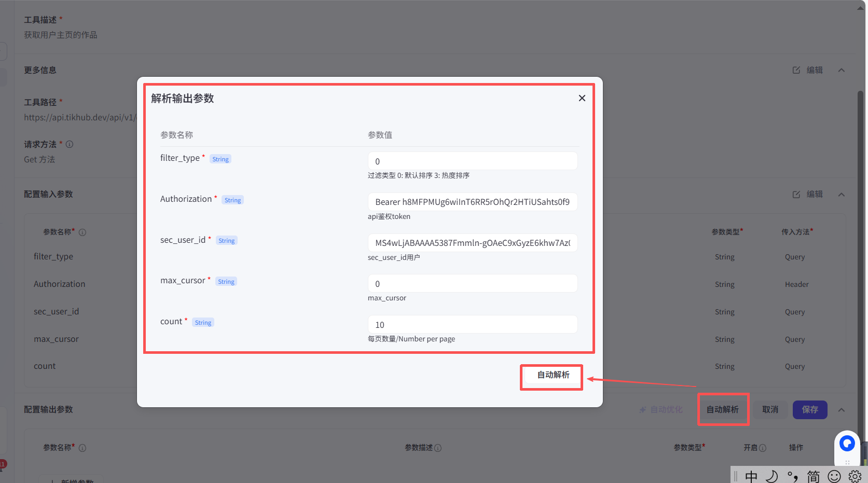Collapse the 配置输入参数 section chevron
Screen dimensions: 868x483
point(841,195)
